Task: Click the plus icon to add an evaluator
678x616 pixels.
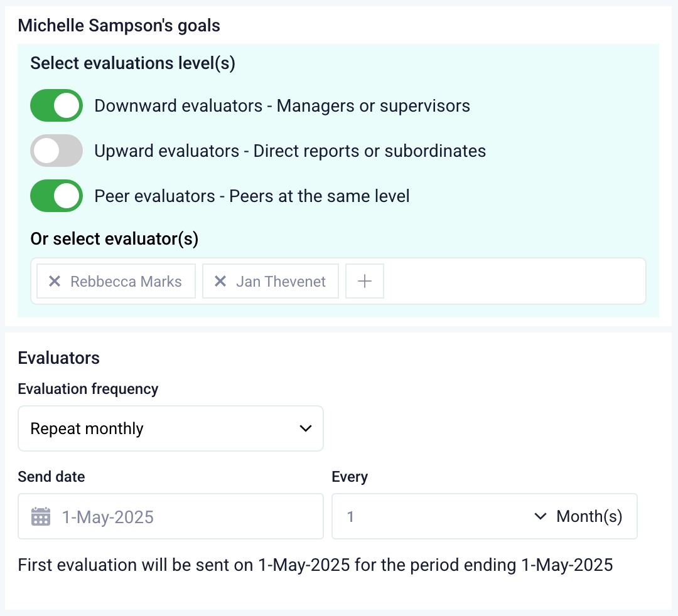Action: [x=364, y=281]
